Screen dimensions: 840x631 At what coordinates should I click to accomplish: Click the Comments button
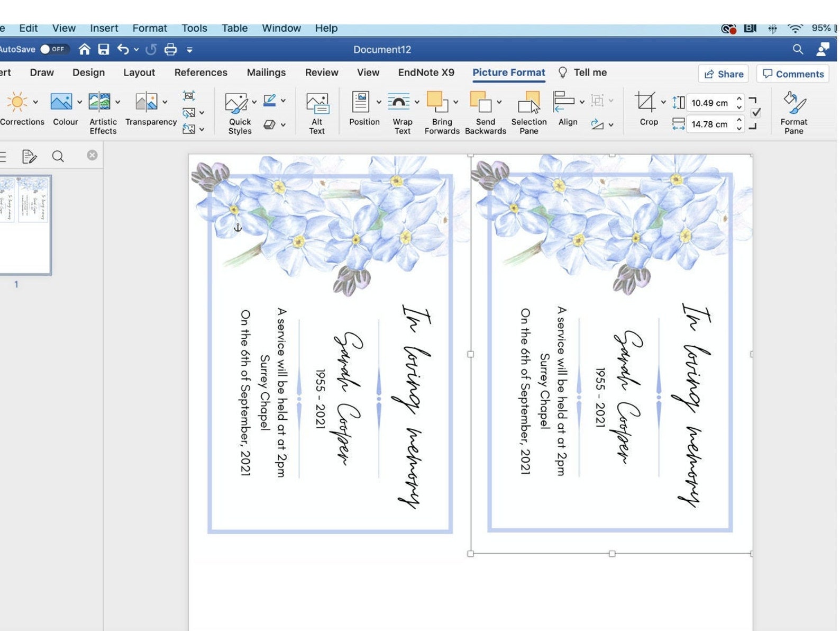click(x=793, y=74)
